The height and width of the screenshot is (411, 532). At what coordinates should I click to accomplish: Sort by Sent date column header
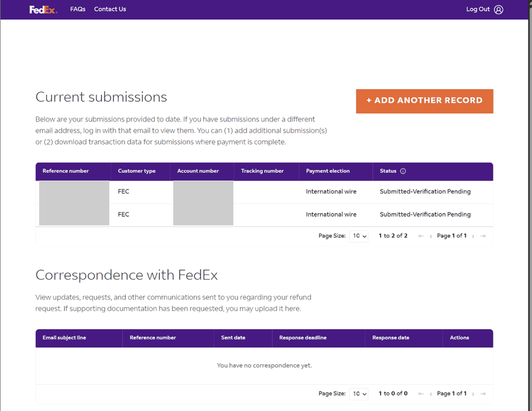pyautogui.click(x=233, y=338)
